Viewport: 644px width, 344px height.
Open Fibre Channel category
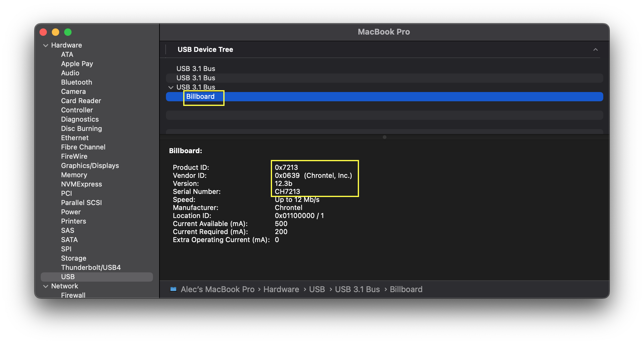(x=83, y=147)
